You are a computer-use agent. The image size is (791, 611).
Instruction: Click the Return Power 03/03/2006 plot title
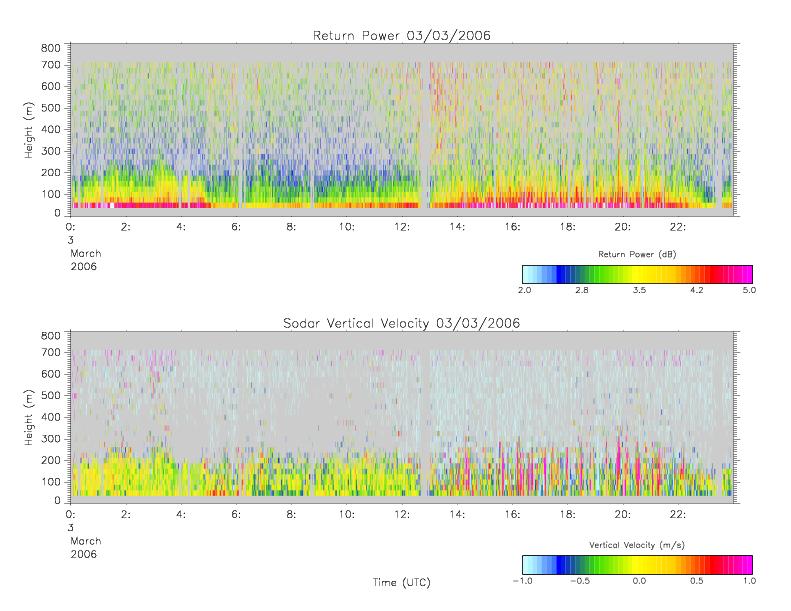point(402,35)
